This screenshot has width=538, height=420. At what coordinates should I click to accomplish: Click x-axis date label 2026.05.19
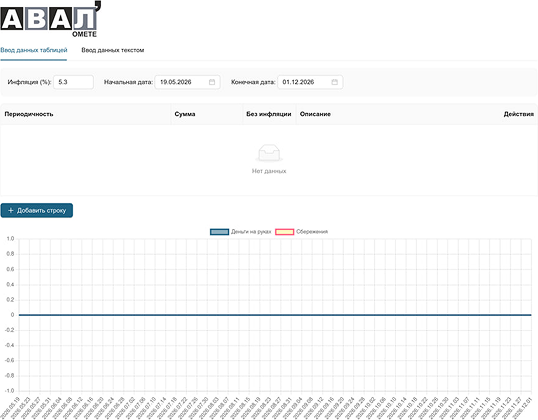click(x=11, y=407)
